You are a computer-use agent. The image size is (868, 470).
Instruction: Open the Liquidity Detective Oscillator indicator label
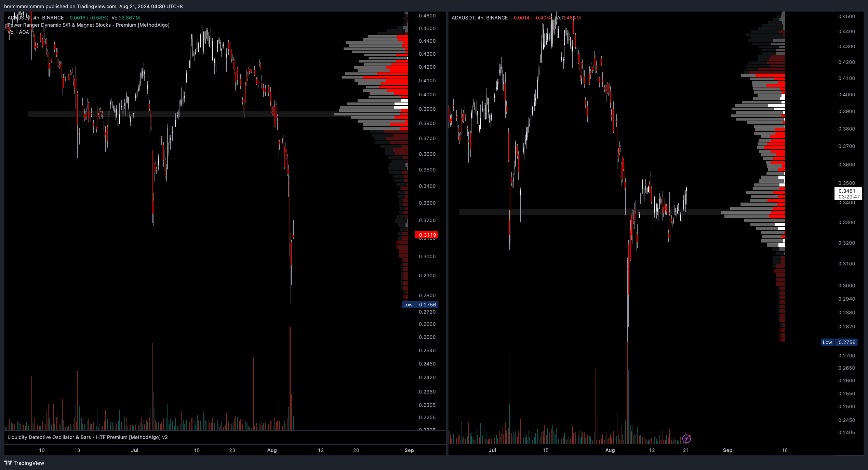88,437
